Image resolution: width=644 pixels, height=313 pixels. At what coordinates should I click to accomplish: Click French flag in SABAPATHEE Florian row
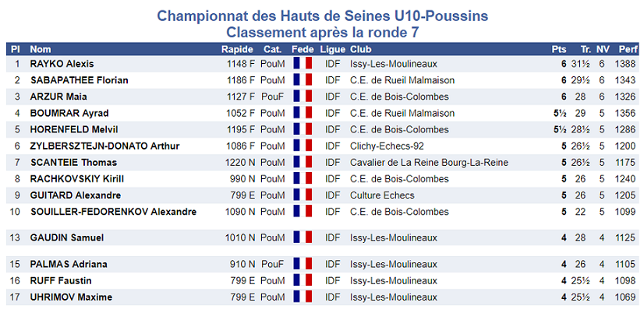tap(303, 80)
